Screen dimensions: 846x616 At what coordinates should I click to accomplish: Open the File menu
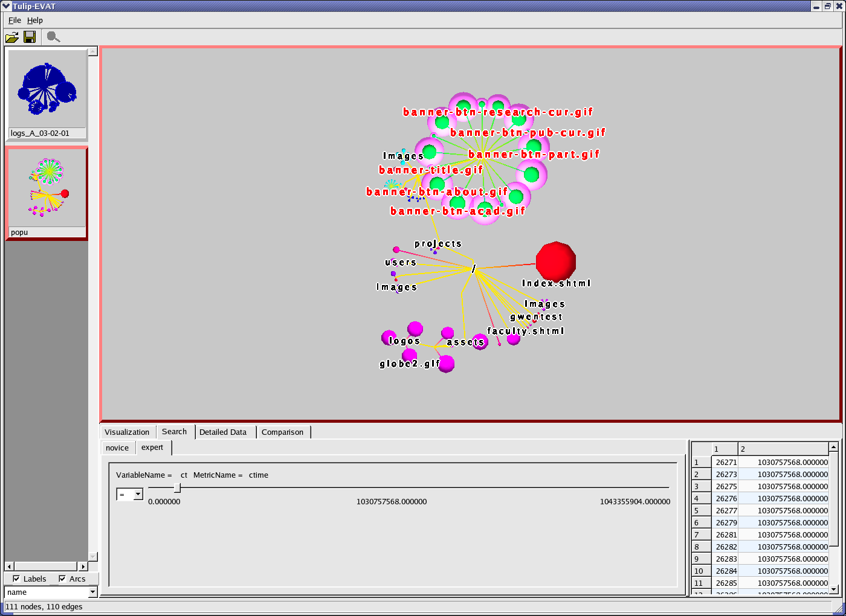click(15, 21)
